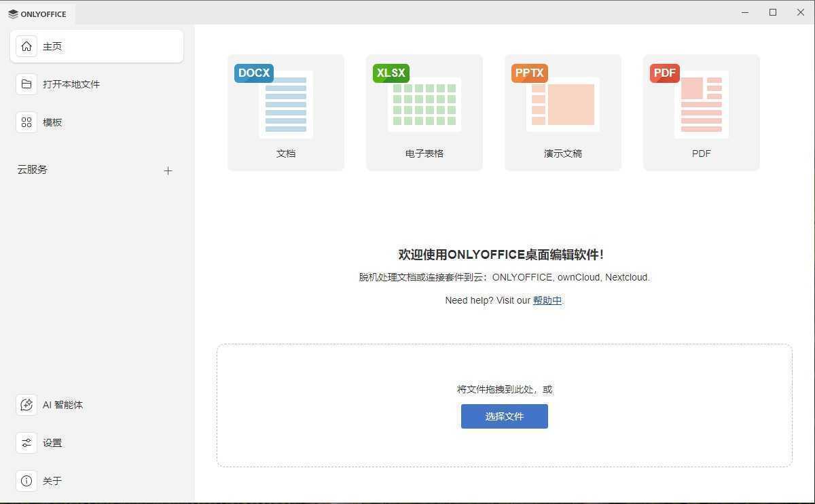Image resolution: width=815 pixels, height=504 pixels.
Task: Click the 电子表格 thumbnail
Action: pyautogui.click(x=424, y=103)
